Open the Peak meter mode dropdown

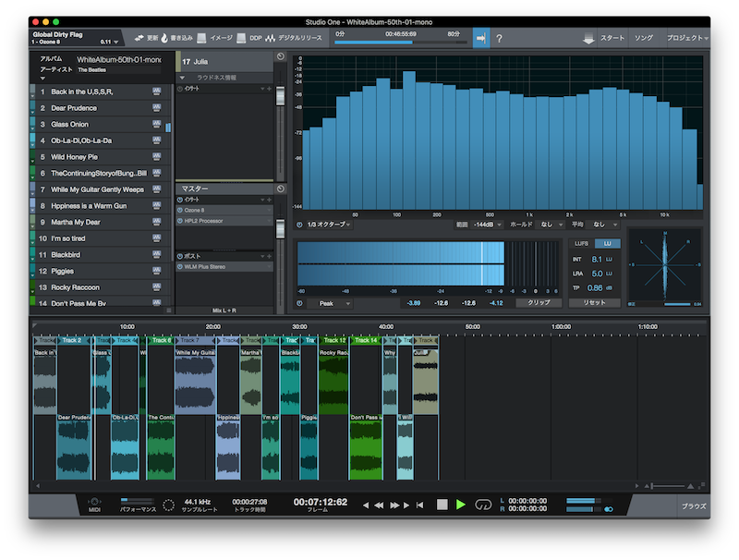(x=330, y=304)
